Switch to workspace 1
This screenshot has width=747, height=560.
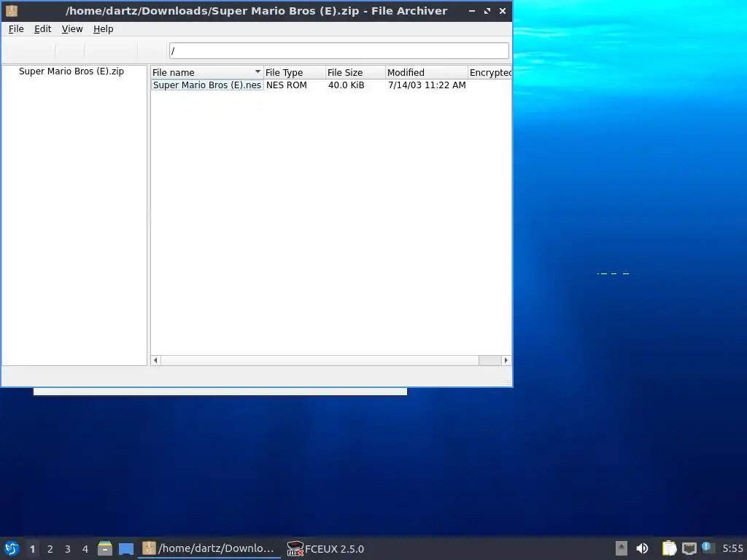tap(32, 549)
